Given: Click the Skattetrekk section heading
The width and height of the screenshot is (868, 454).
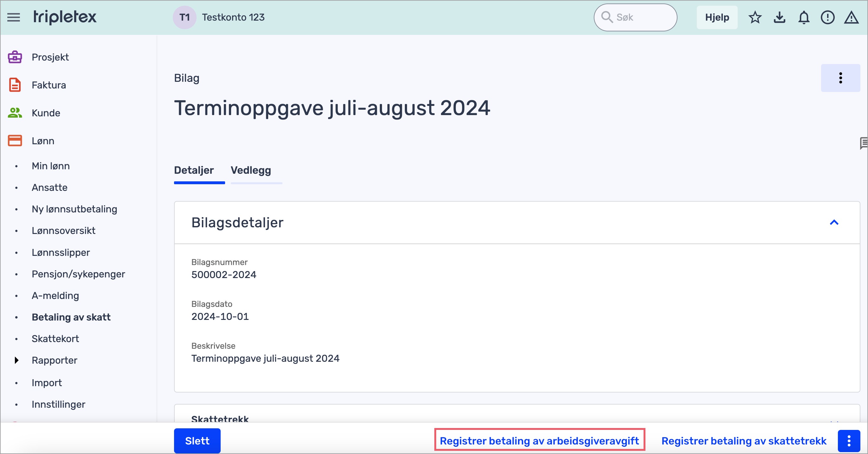Looking at the screenshot, I should 220,418.
